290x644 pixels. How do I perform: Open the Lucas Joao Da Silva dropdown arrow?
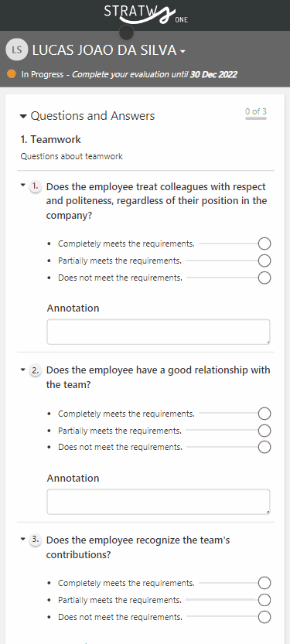(183, 51)
